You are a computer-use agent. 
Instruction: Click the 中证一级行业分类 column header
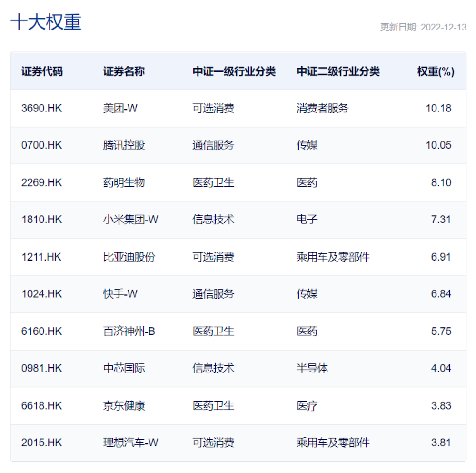[234, 71]
